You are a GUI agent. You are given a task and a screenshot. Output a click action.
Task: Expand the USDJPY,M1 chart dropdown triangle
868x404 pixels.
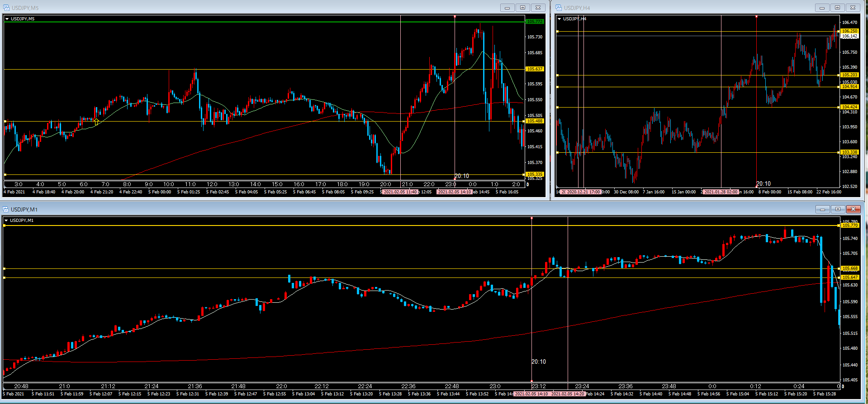[x=6, y=221]
